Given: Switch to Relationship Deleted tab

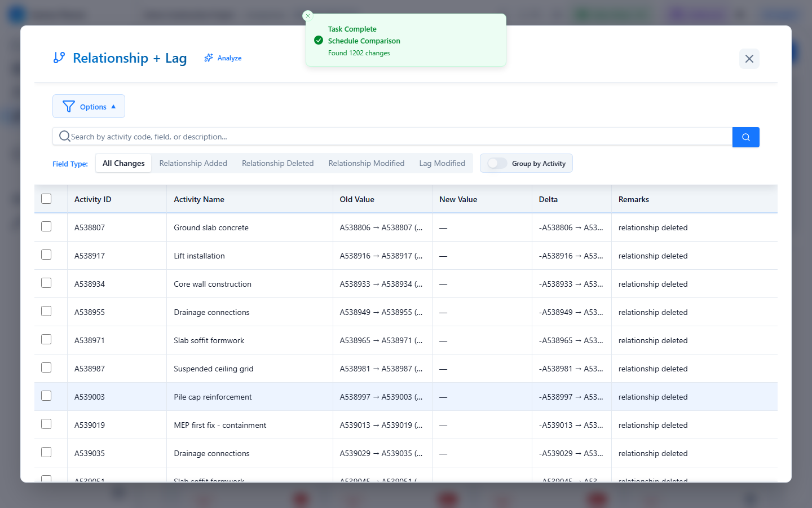Looking at the screenshot, I should pyautogui.click(x=277, y=163).
